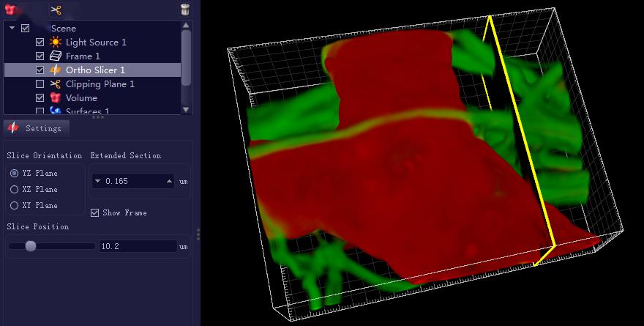Screen dimensions: 644x326
Task: Enable the Surfaces 1 checkbox
Action: (40, 111)
